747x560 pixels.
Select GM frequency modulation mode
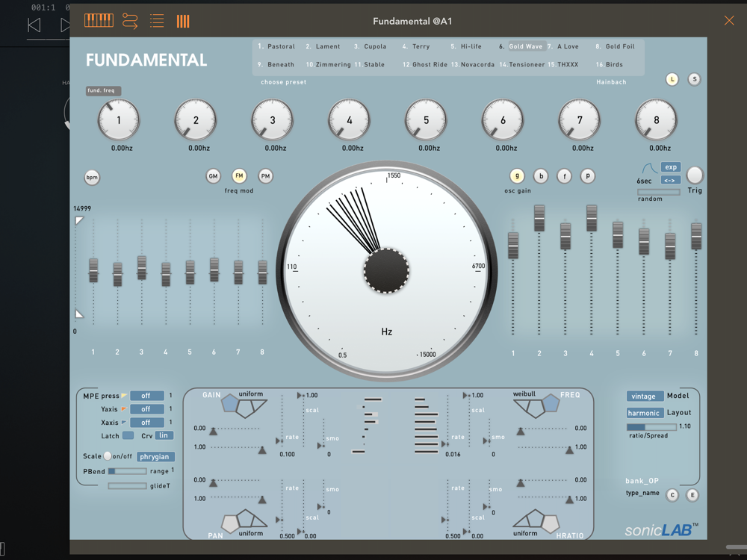[213, 176]
